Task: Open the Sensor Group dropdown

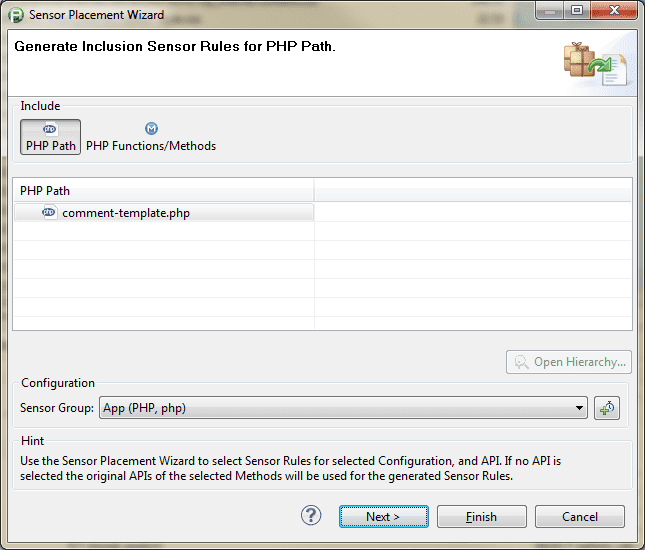Action: [x=343, y=408]
